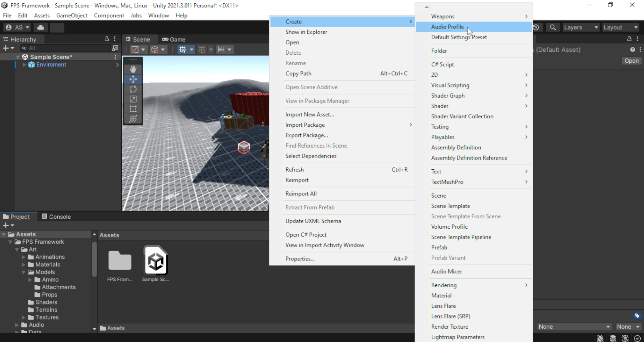Screen dimensions: 644x342
Task: Click the debug mode bug icon
Action: click(600, 338)
